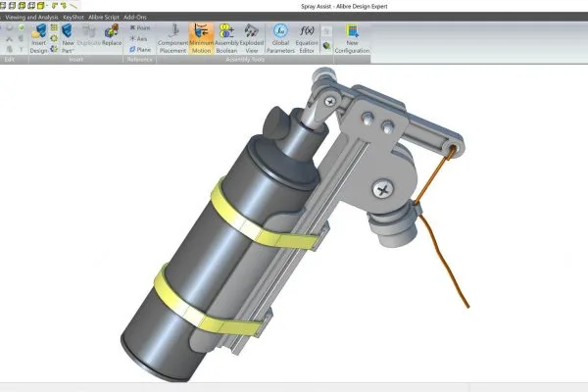Insert a reference Point
The image size is (588, 392).
coord(140,27)
